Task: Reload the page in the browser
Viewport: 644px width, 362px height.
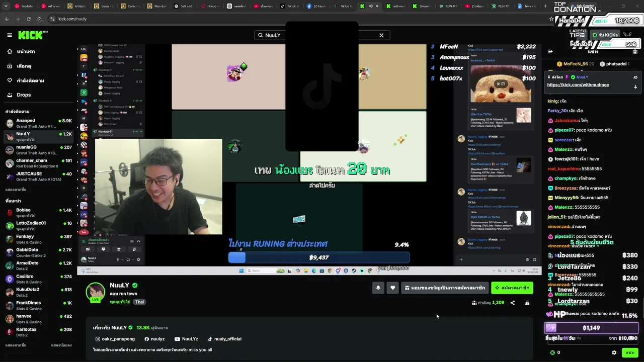Action: [x=28, y=19]
